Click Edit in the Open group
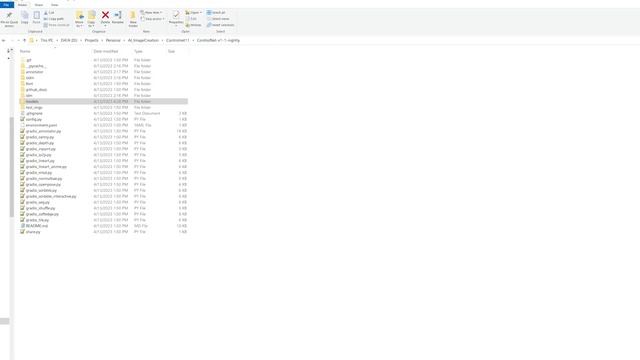Image resolution: width=640 pixels, height=360 pixels. click(191, 19)
